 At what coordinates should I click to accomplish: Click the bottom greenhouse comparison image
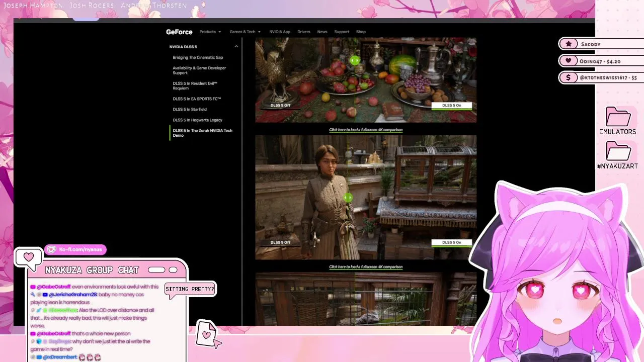(x=366, y=299)
